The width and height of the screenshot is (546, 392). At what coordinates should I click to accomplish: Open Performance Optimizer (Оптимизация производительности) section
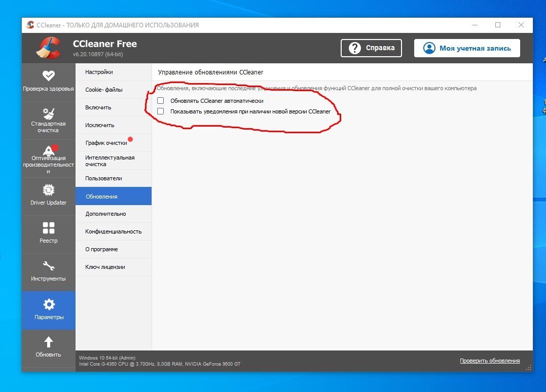tap(48, 159)
